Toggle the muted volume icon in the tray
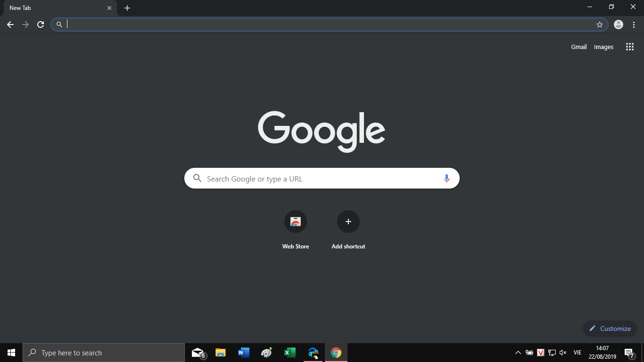This screenshot has width=644, height=362. tap(563, 353)
